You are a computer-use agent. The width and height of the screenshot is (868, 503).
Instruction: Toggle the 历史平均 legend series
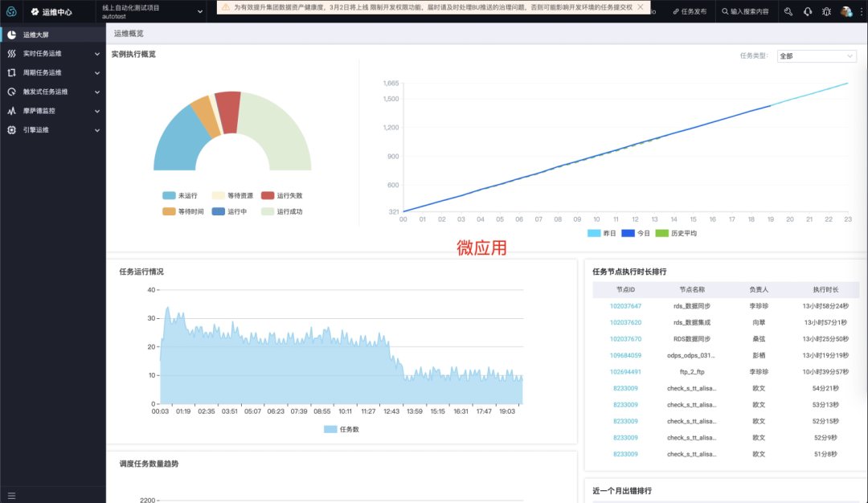point(676,234)
